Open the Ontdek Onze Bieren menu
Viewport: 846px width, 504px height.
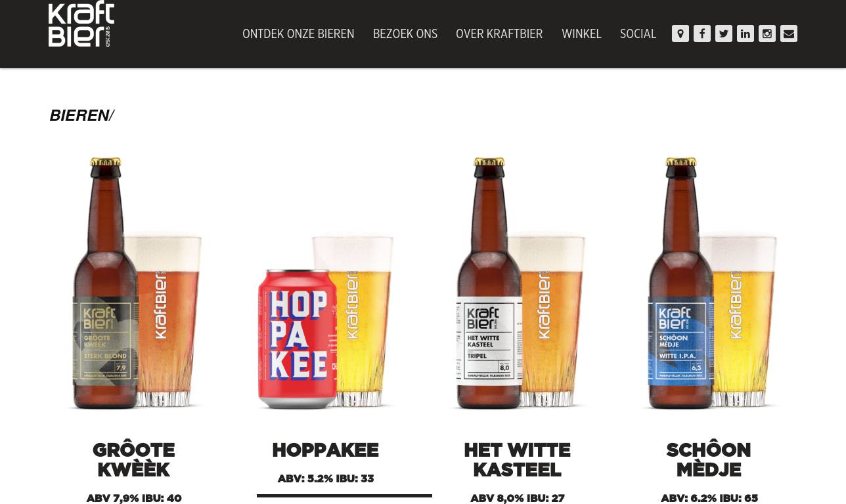(298, 34)
